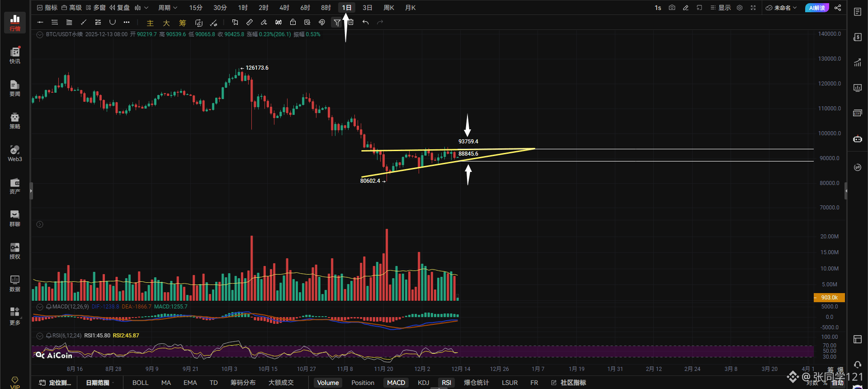Switch to the 周K weekly timeframe
Image resolution: width=868 pixels, height=389 pixels.
(389, 8)
